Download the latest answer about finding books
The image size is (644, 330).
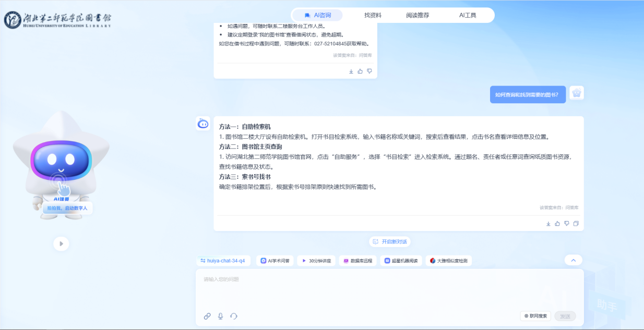click(x=548, y=224)
